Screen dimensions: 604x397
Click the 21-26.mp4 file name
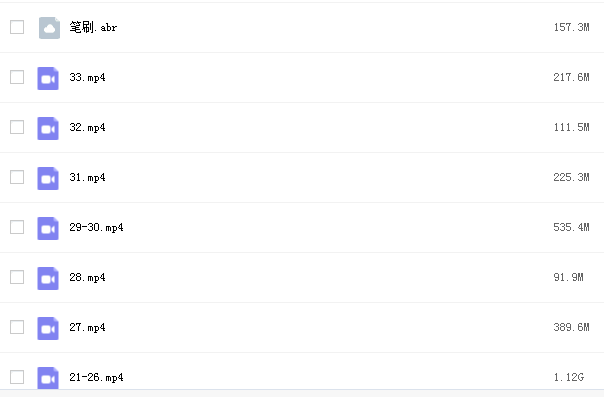(x=96, y=377)
